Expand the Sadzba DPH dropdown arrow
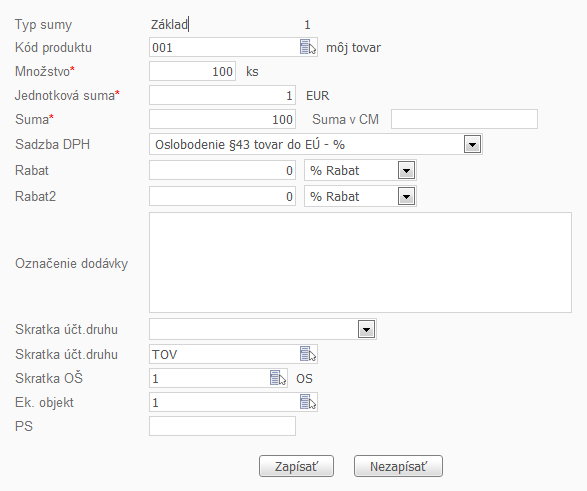 pos(472,144)
